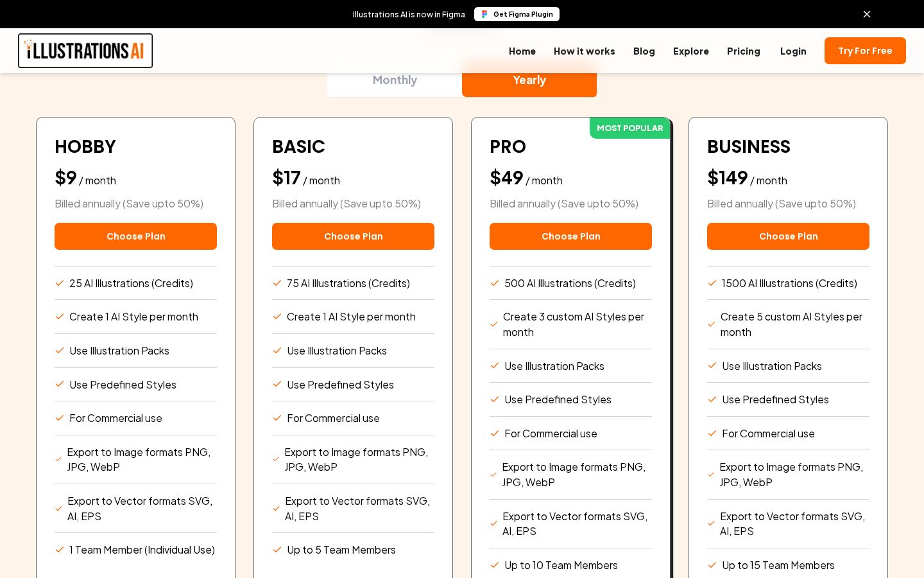Click the Illustrations AI logo
This screenshot has width=924, height=578.
point(85,51)
